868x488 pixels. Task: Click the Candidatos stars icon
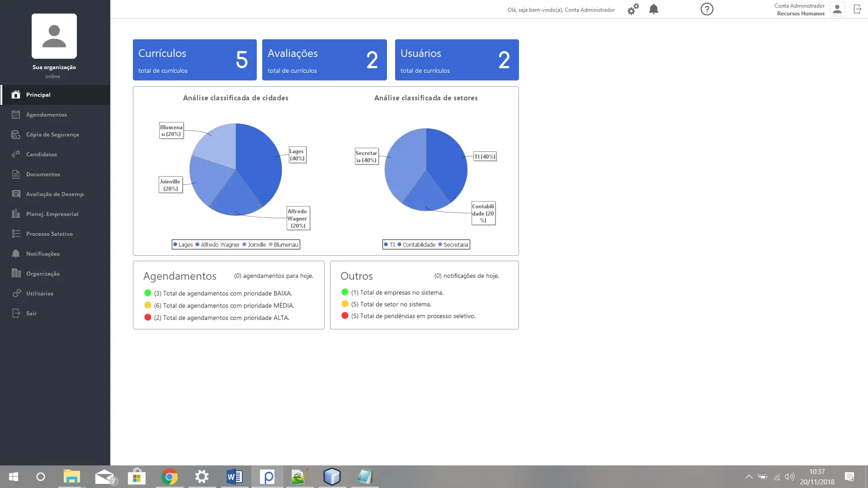16,154
